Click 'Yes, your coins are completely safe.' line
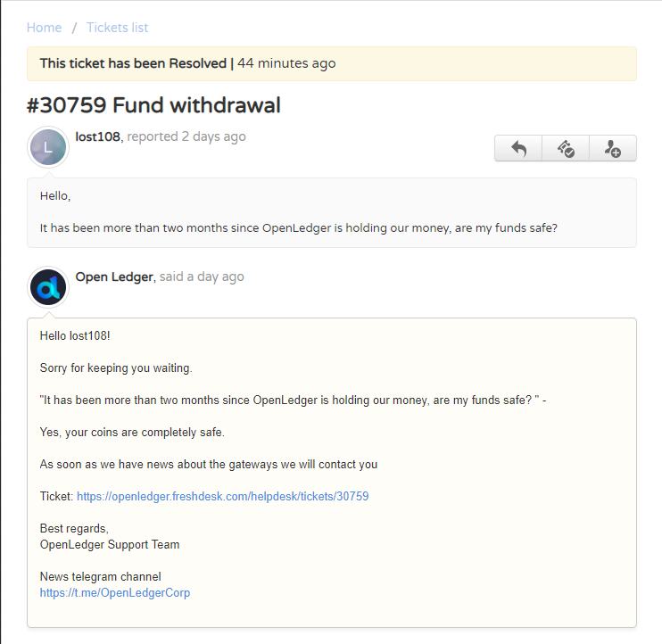The image size is (662, 644). point(132,432)
